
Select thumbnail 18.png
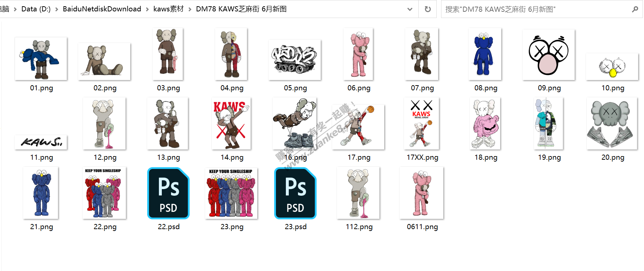[485, 123]
